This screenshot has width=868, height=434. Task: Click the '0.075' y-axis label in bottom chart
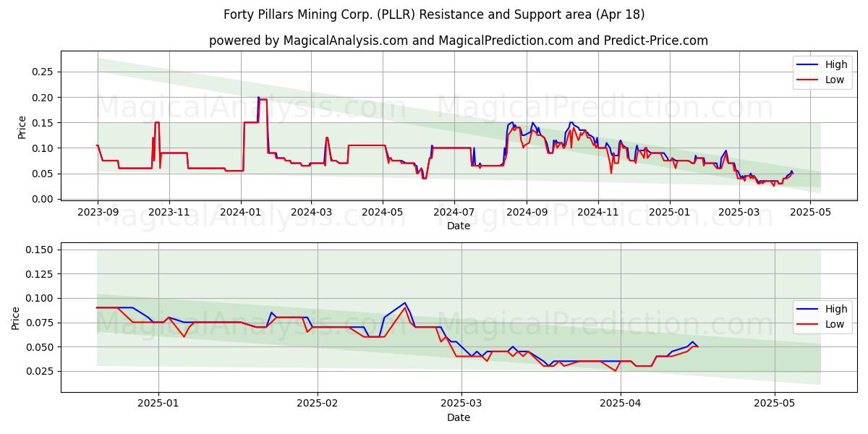click(x=41, y=323)
